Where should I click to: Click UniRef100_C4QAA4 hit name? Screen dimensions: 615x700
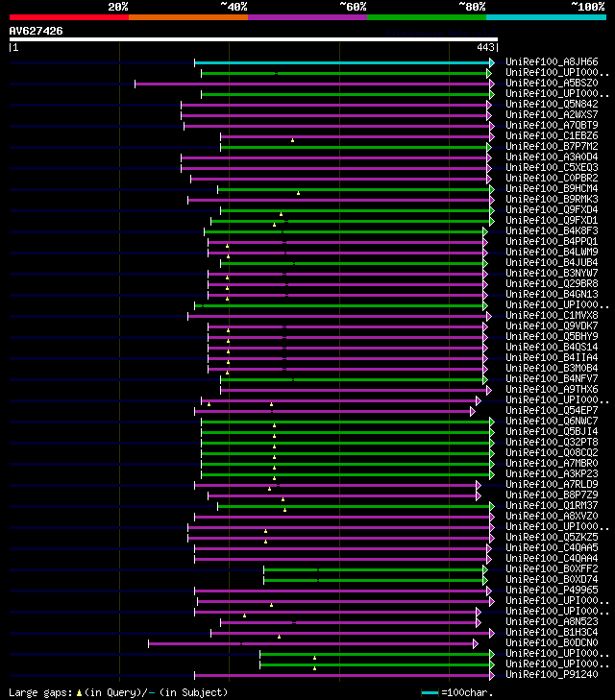(552, 559)
